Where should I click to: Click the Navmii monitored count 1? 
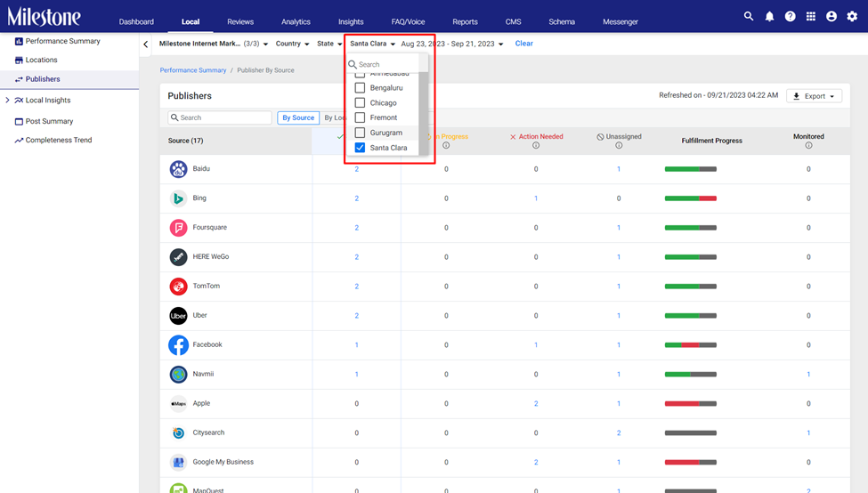pyautogui.click(x=808, y=374)
